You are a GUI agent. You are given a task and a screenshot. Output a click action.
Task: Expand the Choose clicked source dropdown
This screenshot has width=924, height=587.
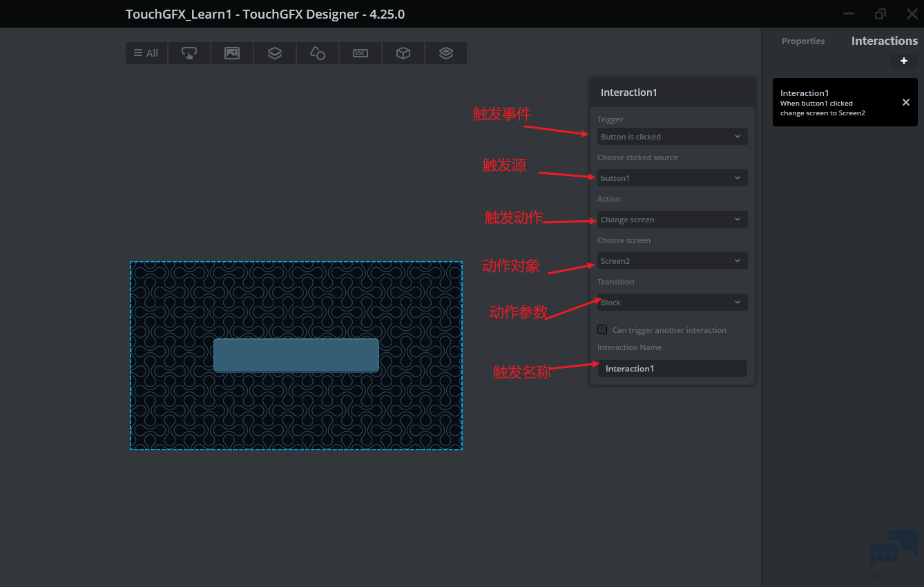(672, 178)
